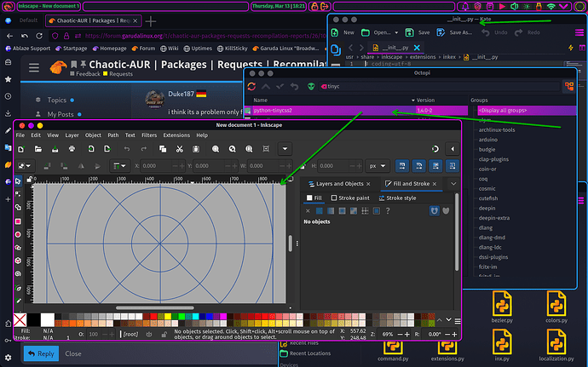Open the Topics sidebar link
The width and height of the screenshot is (588, 367).
point(56,100)
